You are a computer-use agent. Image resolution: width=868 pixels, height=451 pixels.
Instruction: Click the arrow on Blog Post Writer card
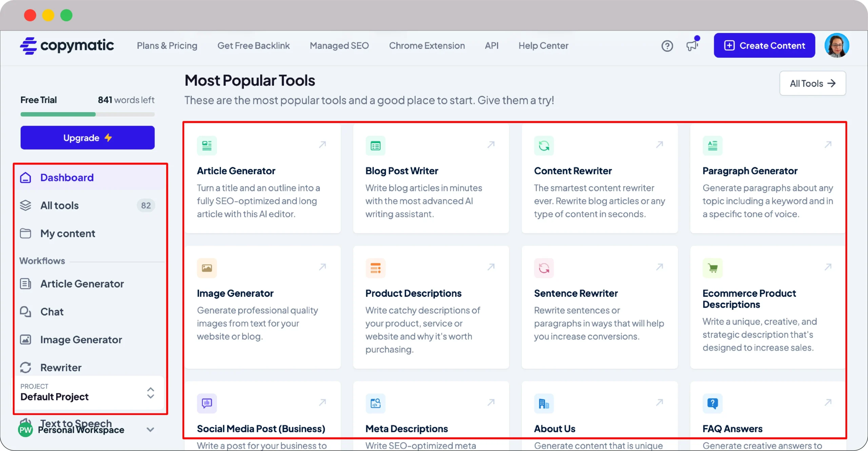pyautogui.click(x=491, y=144)
